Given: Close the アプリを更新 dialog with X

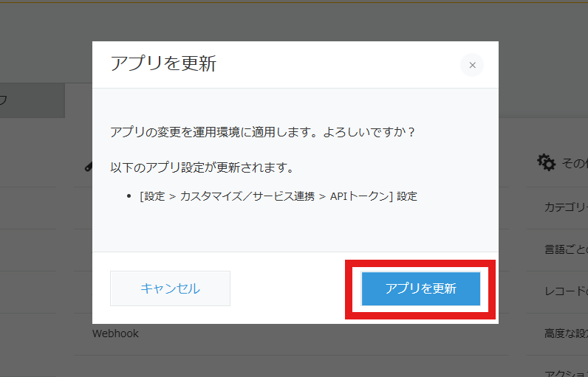Looking at the screenshot, I should coord(472,65).
